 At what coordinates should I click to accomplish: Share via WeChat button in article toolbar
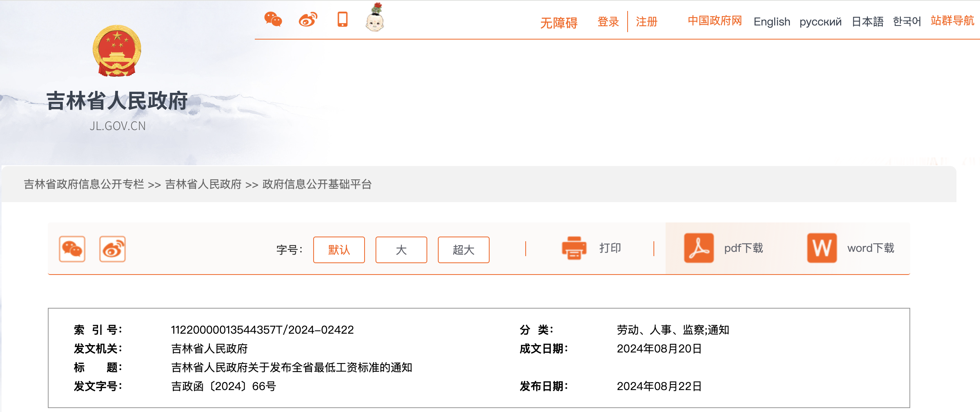(x=72, y=249)
